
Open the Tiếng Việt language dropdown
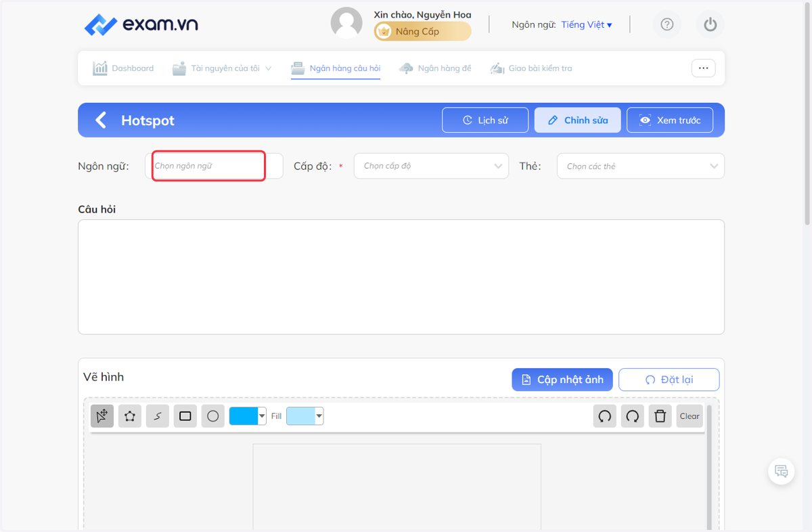586,25
